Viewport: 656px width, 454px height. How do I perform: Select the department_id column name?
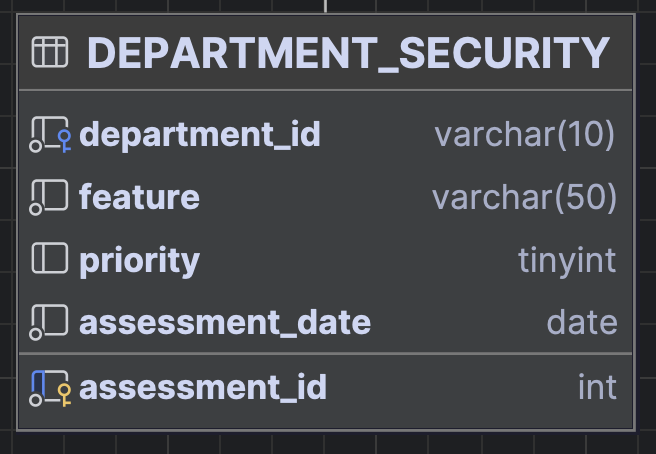(200, 135)
